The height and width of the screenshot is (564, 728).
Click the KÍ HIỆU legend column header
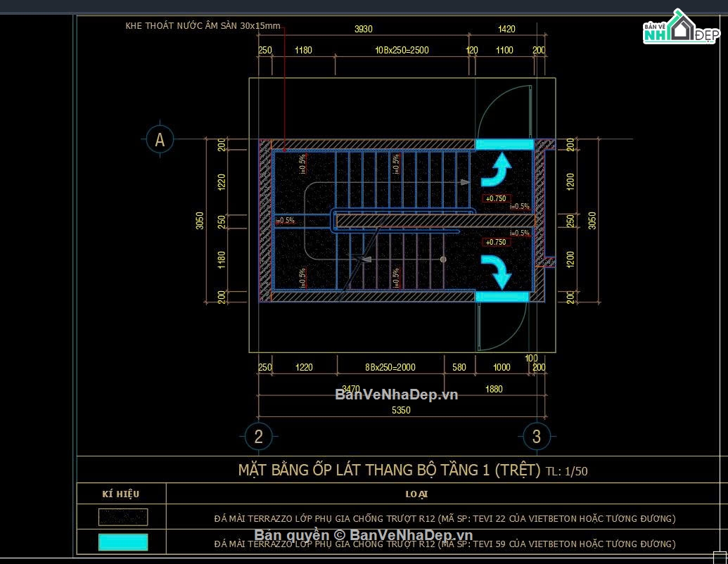tap(121, 494)
